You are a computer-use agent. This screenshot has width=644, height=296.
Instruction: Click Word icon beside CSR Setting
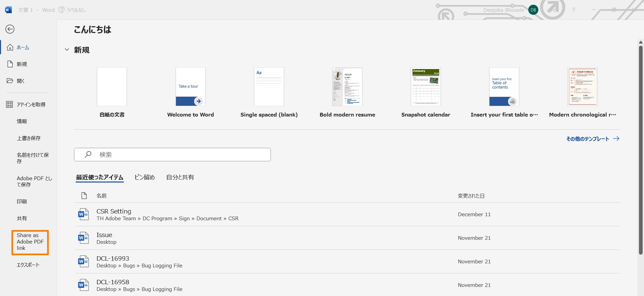click(83, 214)
